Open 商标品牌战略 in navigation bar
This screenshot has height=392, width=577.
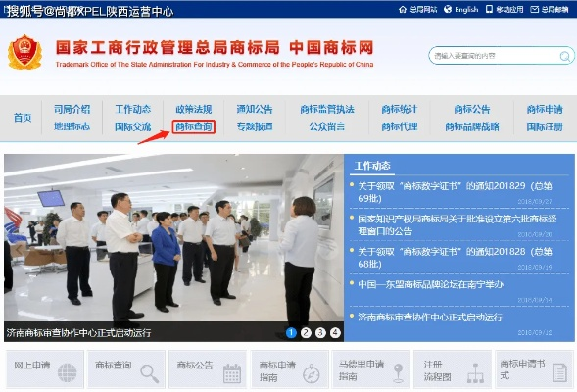coord(472,126)
